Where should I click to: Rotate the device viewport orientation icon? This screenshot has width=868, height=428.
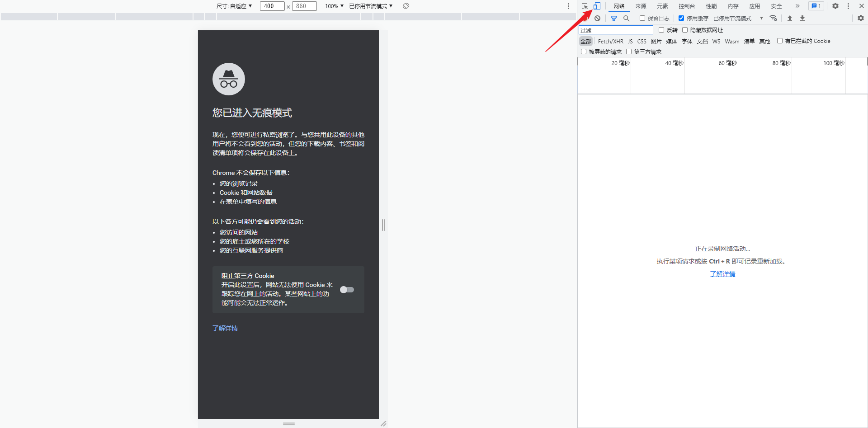(406, 6)
